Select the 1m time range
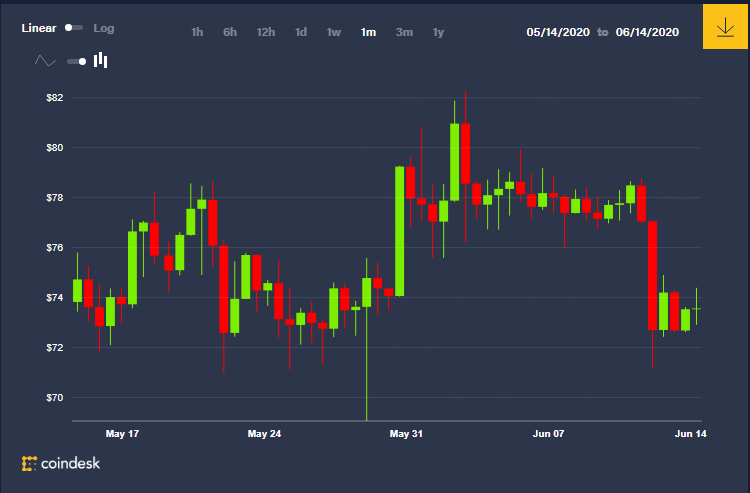This screenshot has width=750, height=493. click(x=368, y=32)
